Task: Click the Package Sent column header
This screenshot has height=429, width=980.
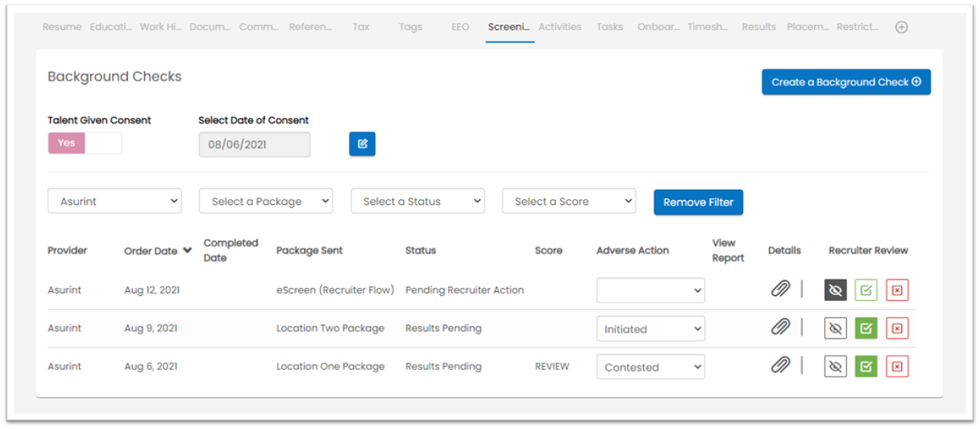Action: point(309,250)
